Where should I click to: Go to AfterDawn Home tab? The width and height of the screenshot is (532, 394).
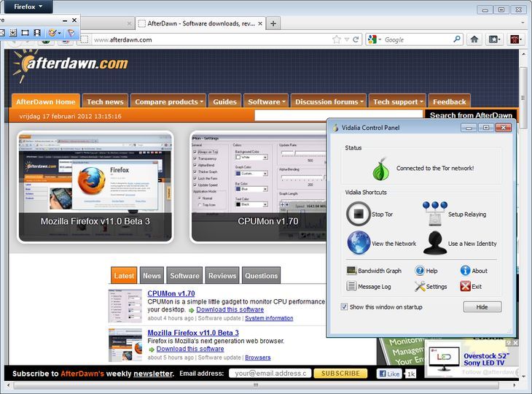pos(46,101)
